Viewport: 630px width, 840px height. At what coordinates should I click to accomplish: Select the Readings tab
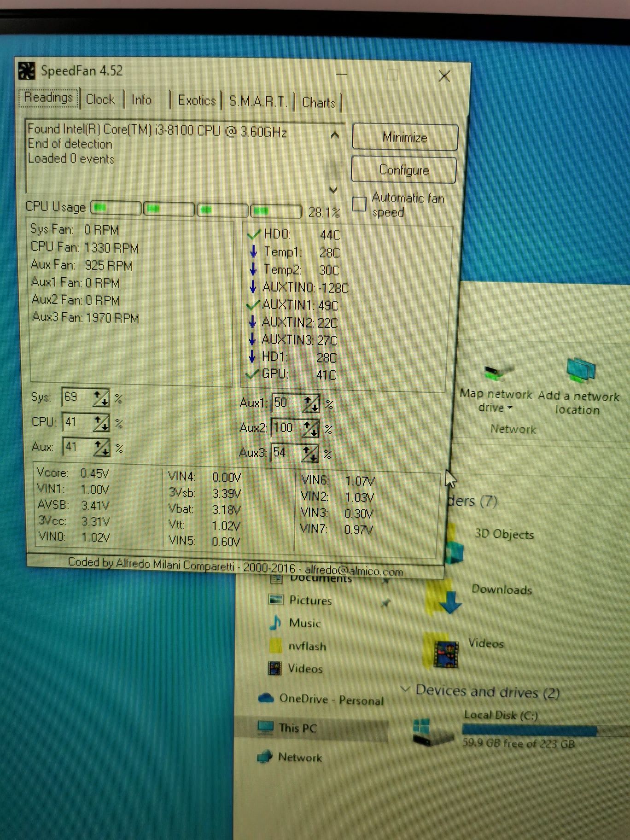click(48, 98)
